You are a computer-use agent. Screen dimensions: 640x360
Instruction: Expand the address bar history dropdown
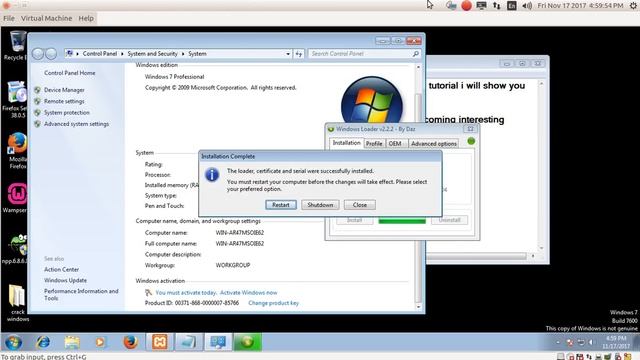click(x=288, y=54)
